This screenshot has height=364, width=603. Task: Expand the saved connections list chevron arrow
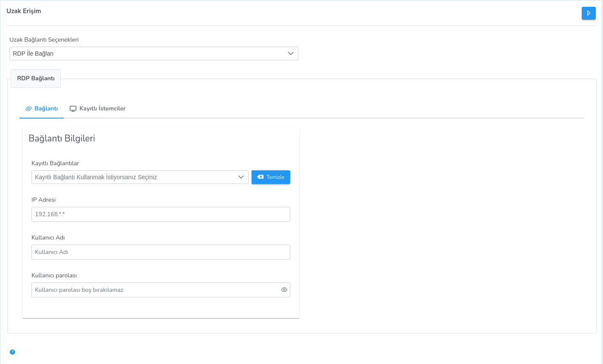(x=241, y=177)
